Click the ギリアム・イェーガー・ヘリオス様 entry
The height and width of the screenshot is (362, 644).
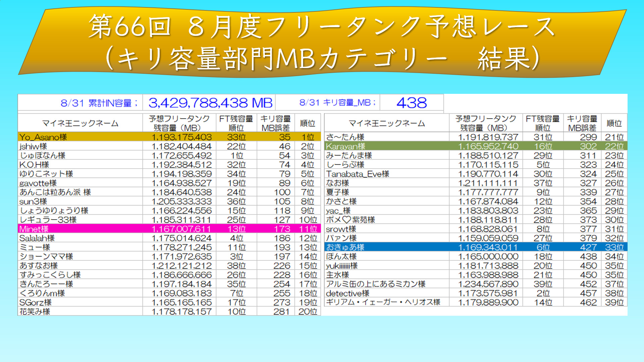click(x=383, y=302)
